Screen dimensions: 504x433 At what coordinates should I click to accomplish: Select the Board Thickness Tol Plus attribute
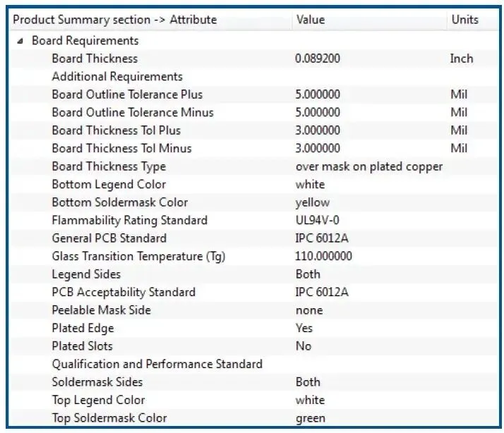116,130
